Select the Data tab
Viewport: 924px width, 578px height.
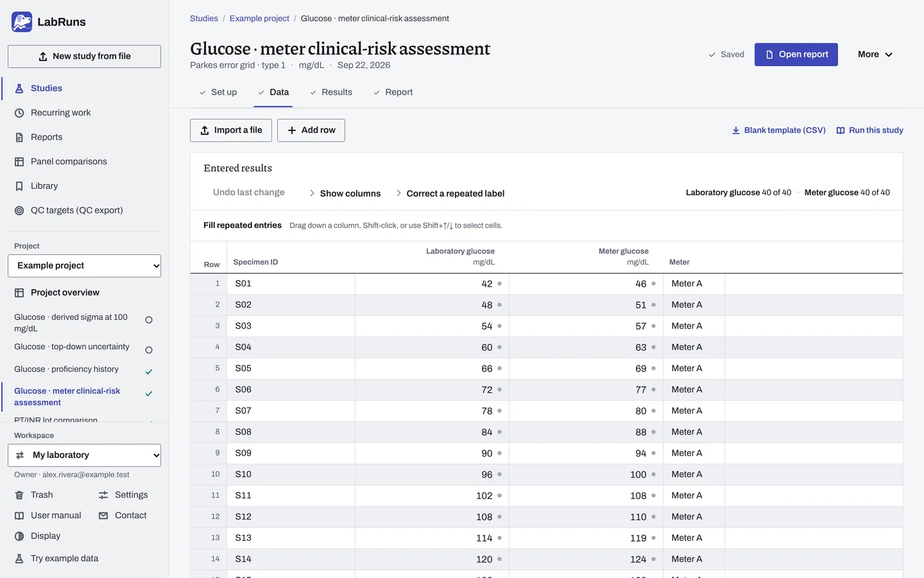273,92
